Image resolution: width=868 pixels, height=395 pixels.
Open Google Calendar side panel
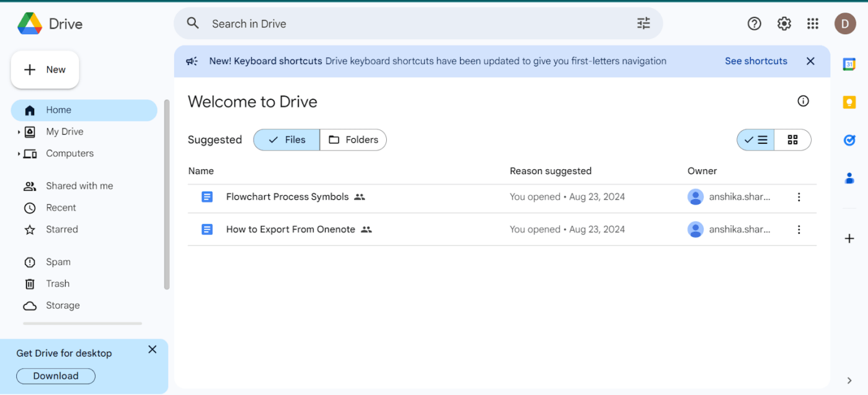coord(849,64)
